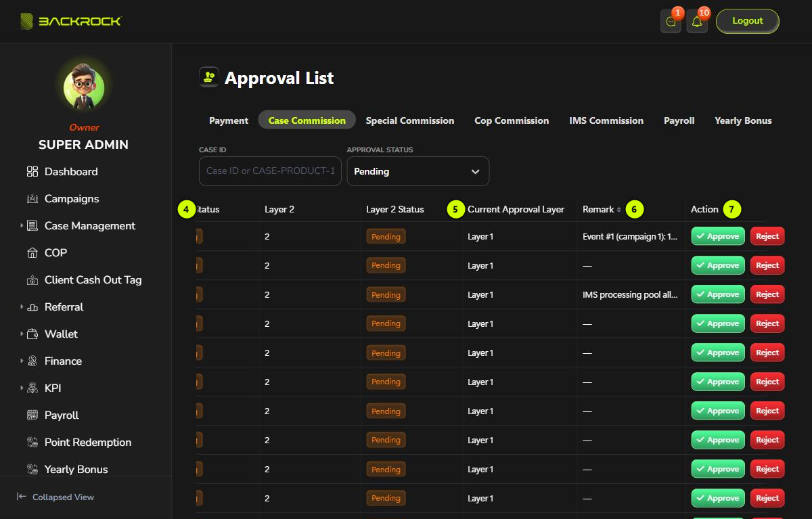Expand the Wallet sidebar submenu
This screenshot has height=519, width=812.
click(x=22, y=334)
